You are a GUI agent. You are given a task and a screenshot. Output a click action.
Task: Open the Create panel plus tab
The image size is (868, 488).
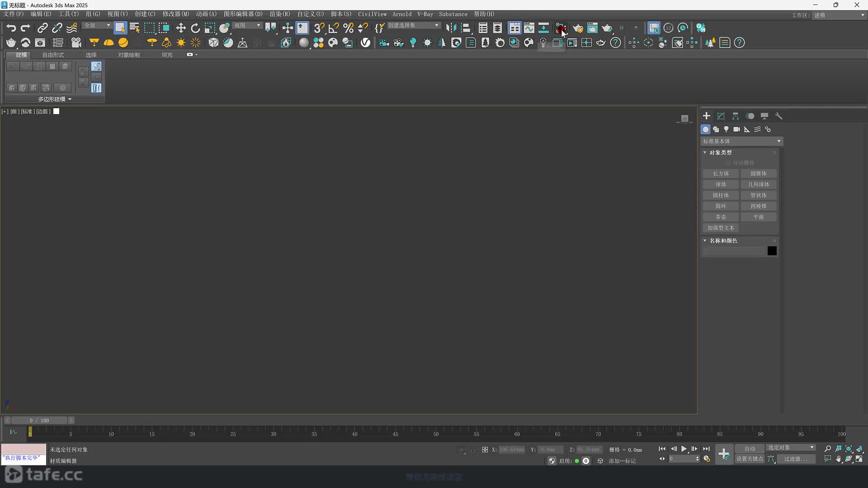click(x=707, y=116)
